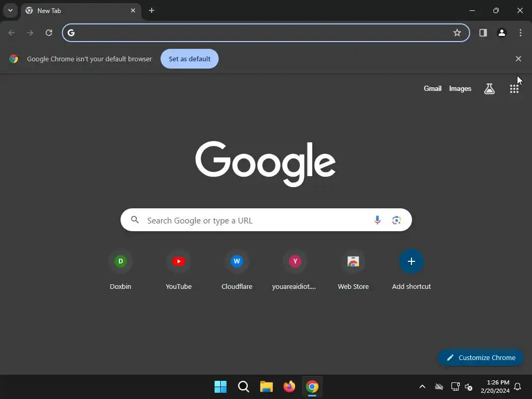Open Search Labs flask icon
The height and width of the screenshot is (399, 532).
489,88
